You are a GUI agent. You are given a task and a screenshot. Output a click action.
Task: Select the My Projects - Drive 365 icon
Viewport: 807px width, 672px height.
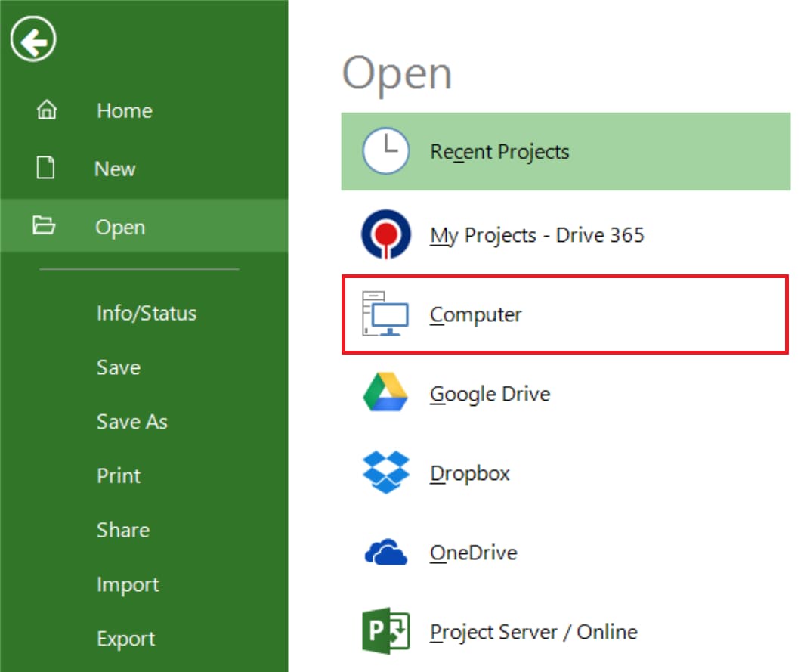click(x=385, y=235)
